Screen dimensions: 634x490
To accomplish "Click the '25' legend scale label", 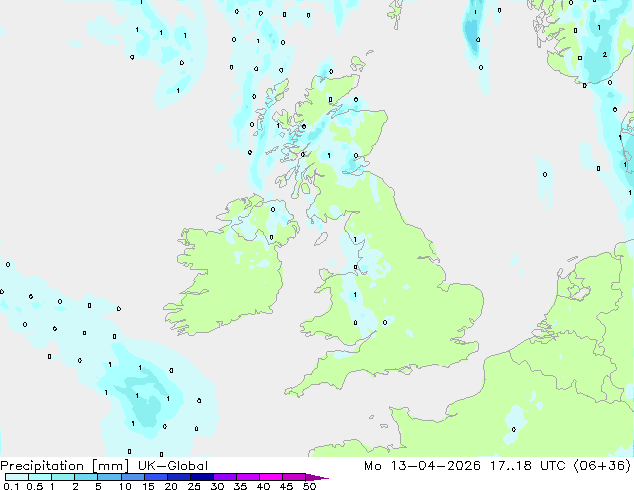I will point(194,486).
